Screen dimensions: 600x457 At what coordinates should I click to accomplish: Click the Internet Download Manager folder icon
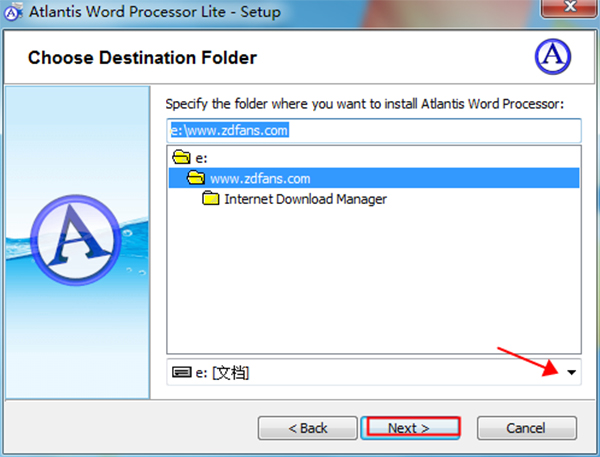click(211, 199)
